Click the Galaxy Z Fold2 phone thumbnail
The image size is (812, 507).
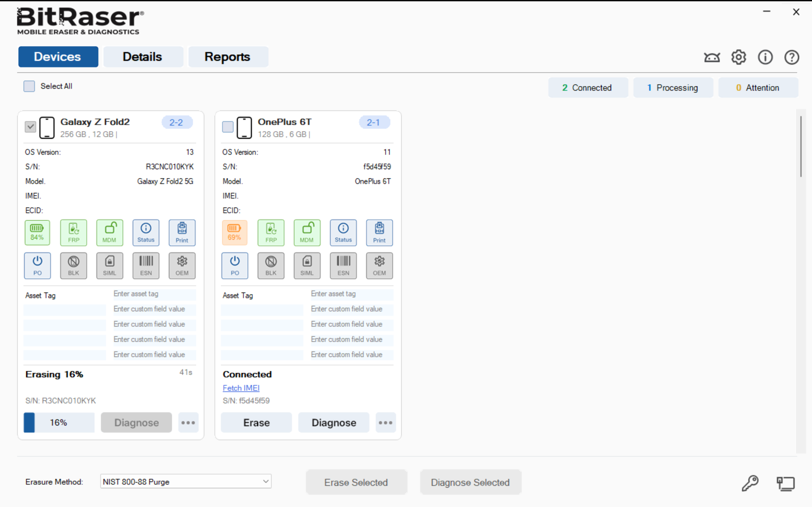(x=47, y=128)
